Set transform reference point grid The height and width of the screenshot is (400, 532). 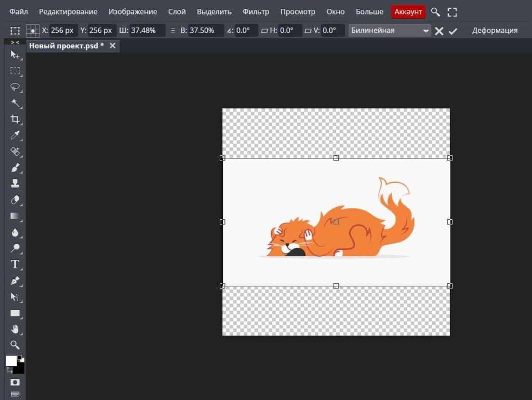click(33, 31)
